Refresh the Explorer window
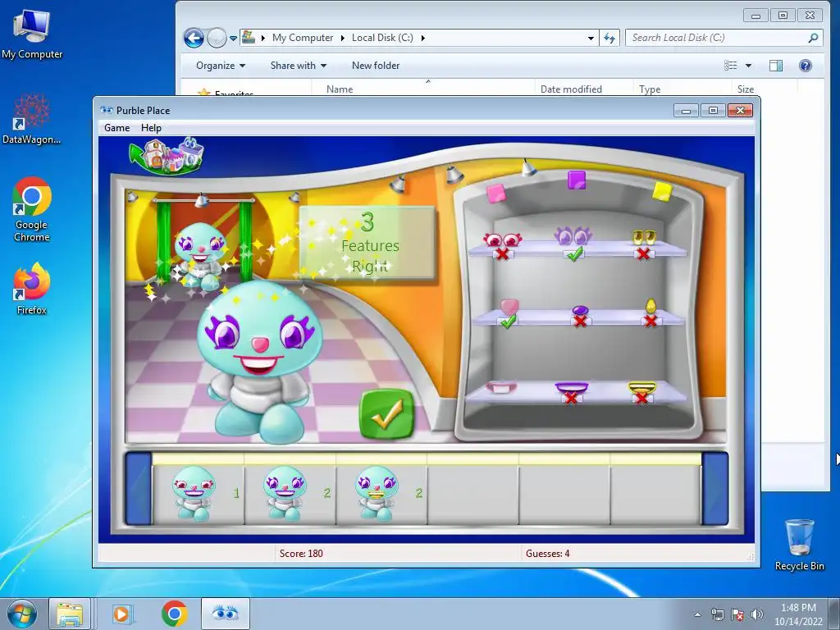840x630 pixels. (x=609, y=38)
